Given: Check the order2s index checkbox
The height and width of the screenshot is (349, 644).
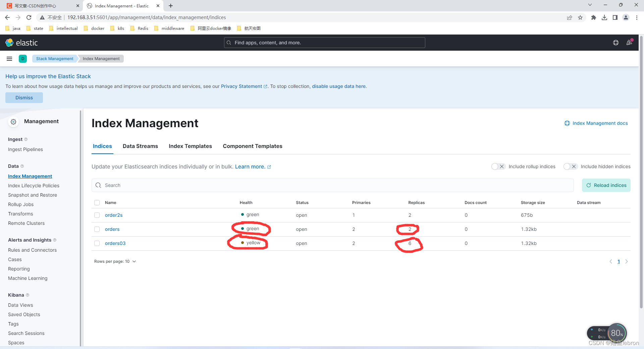Looking at the screenshot, I should [x=97, y=215].
